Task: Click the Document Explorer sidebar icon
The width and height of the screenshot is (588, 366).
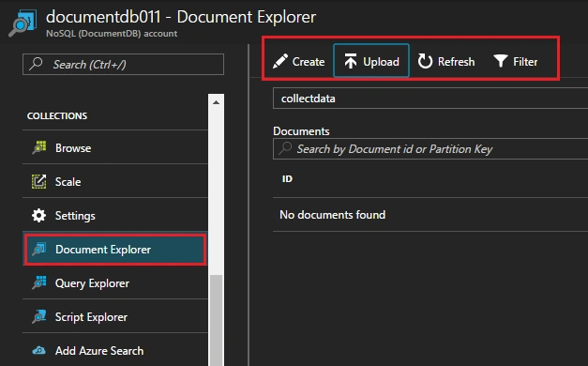Action: [x=39, y=249]
